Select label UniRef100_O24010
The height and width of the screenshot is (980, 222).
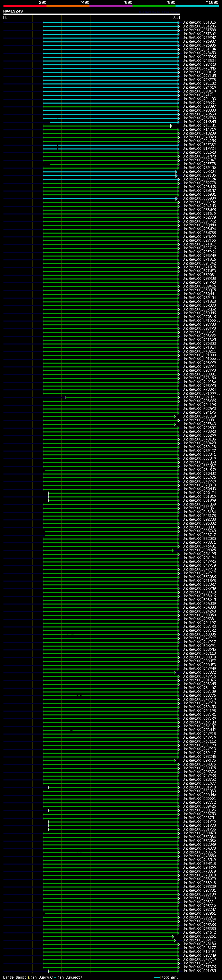(x=199, y=87)
